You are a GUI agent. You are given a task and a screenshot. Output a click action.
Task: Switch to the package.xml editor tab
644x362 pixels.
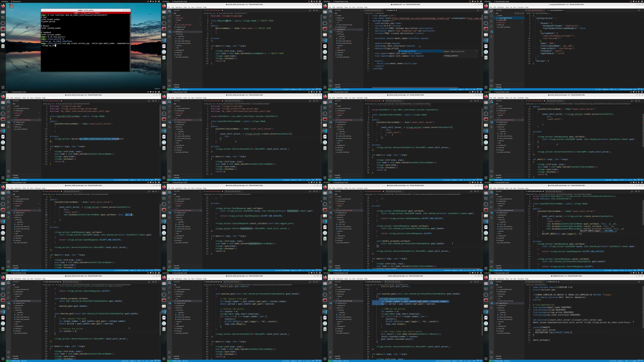click(391, 10)
